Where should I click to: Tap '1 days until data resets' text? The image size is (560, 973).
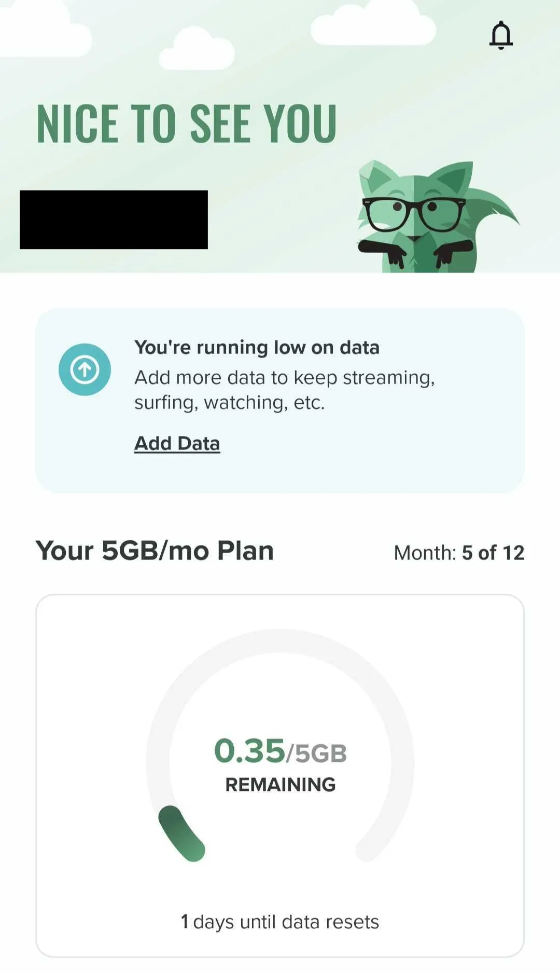coord(280,922)
